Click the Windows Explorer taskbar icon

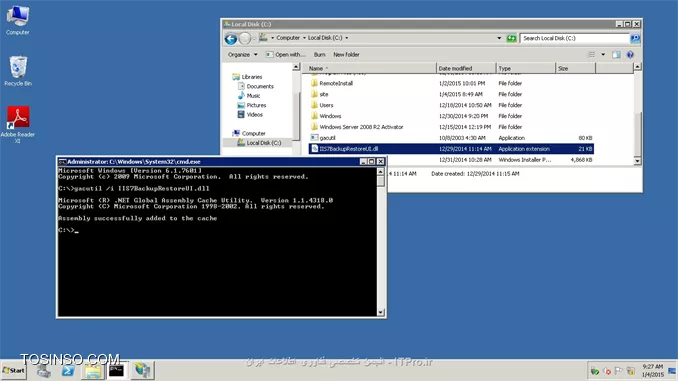[93, 371]
